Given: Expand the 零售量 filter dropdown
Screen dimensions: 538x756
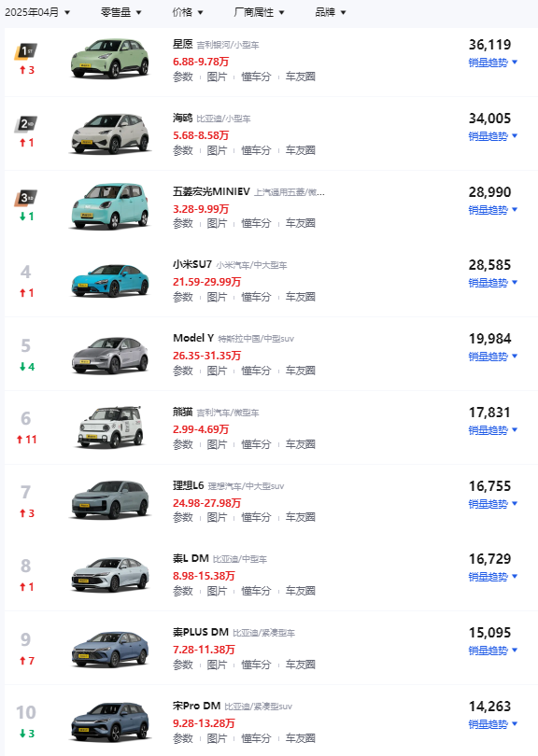Looking at the screenshot, I should pyautogui.click(x=121, y=12).
